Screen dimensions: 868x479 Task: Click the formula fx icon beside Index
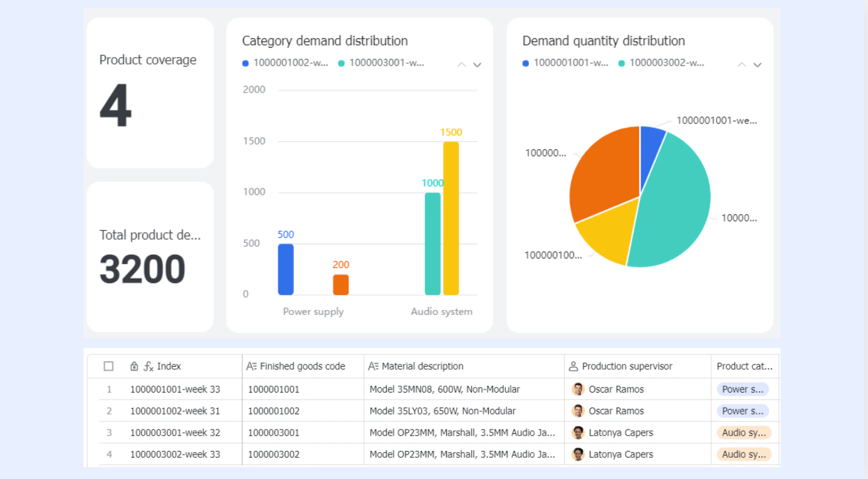149,366
